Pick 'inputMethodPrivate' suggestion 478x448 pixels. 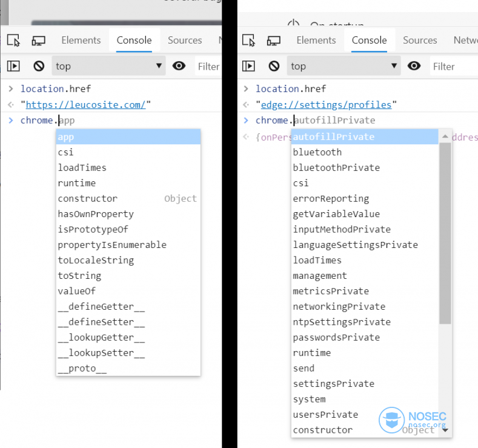point(365,229)
